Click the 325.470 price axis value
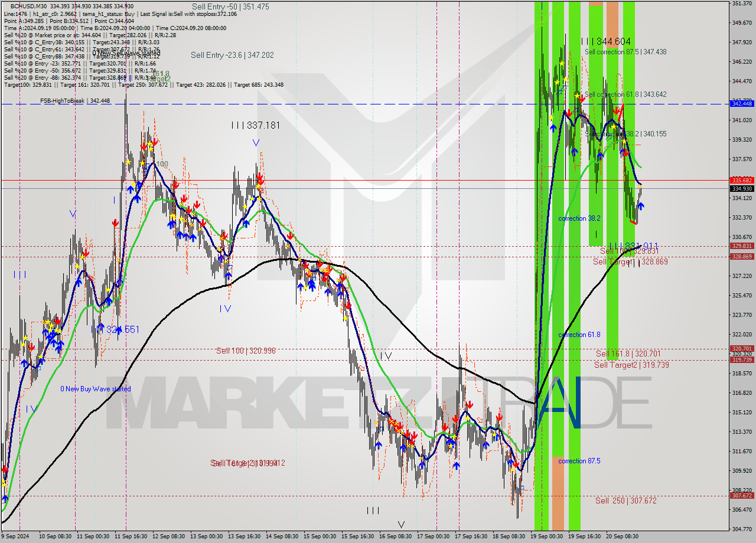This screenshot has width=756, height=543. 742,295
